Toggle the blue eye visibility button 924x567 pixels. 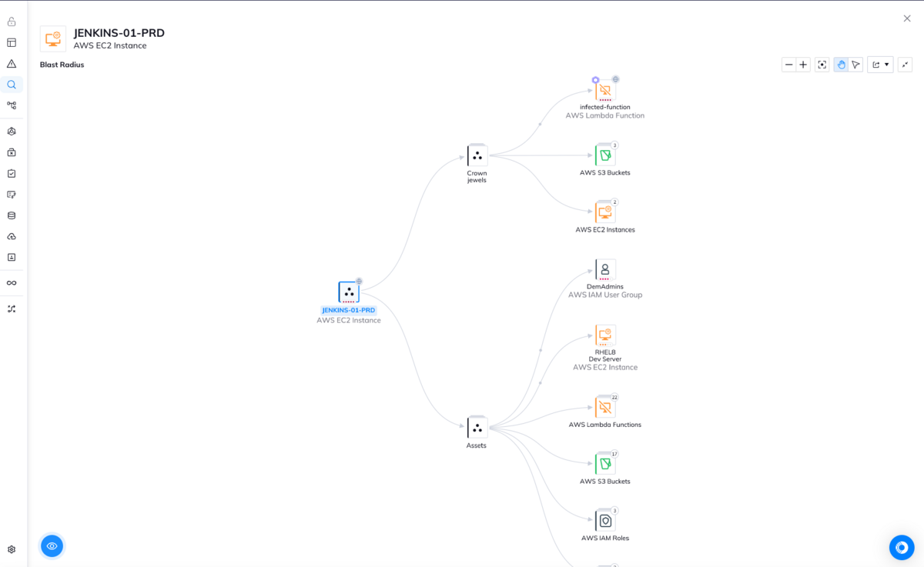pos(52,546)
